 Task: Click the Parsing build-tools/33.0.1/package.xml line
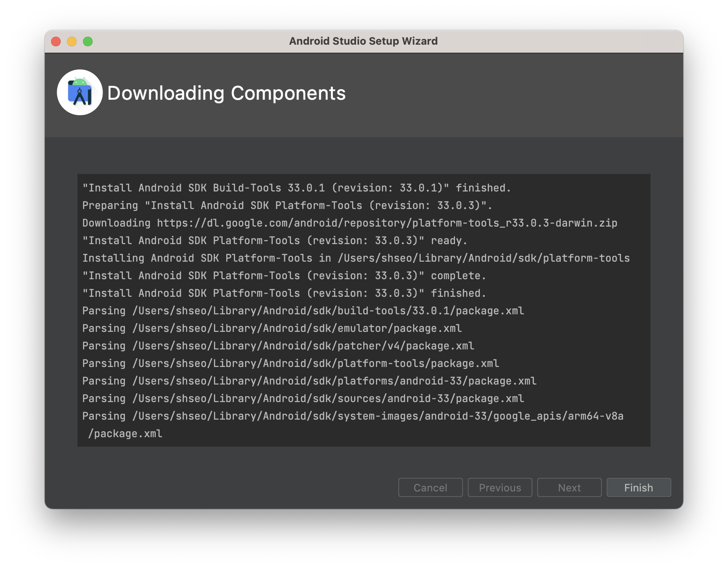pyautogui.click(x=303, y=311)
